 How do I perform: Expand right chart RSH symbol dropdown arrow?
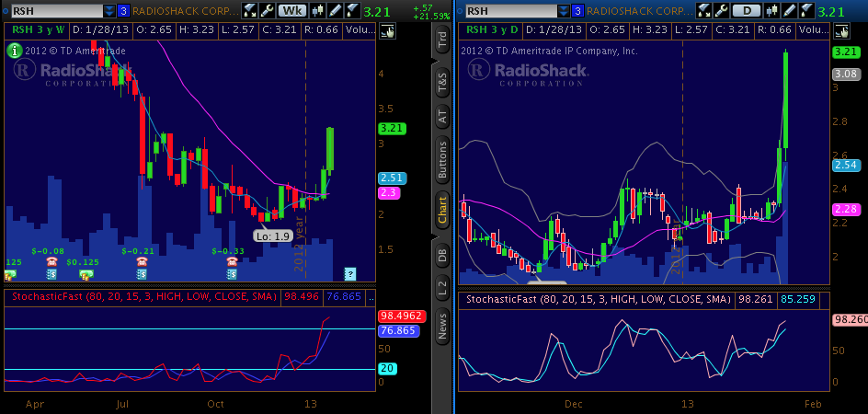click(563, 10)
